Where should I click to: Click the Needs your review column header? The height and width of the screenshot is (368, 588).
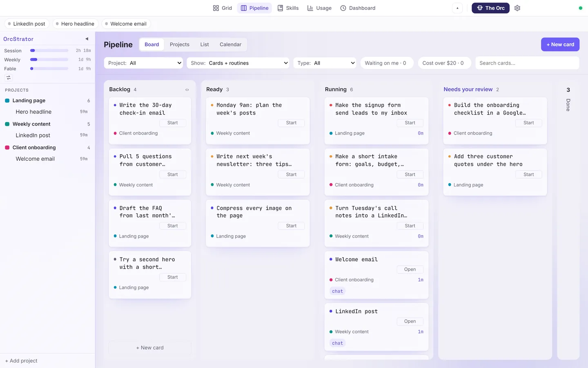(x=468, y=90)
